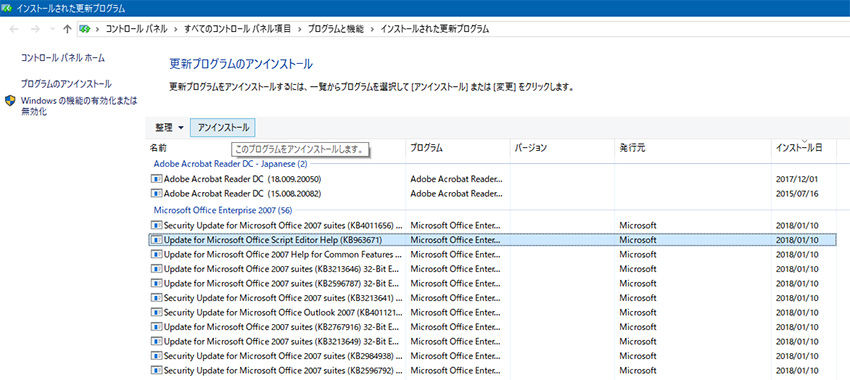The height and width of the screenshot is (380, 850).
Task: Click the KB3213641 security update icon
Action: click(x=156, y=298)
